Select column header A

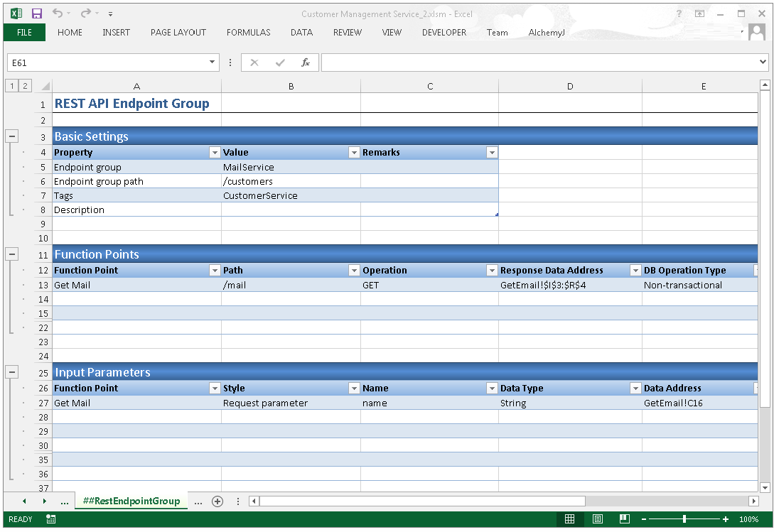tap(136, 87)
